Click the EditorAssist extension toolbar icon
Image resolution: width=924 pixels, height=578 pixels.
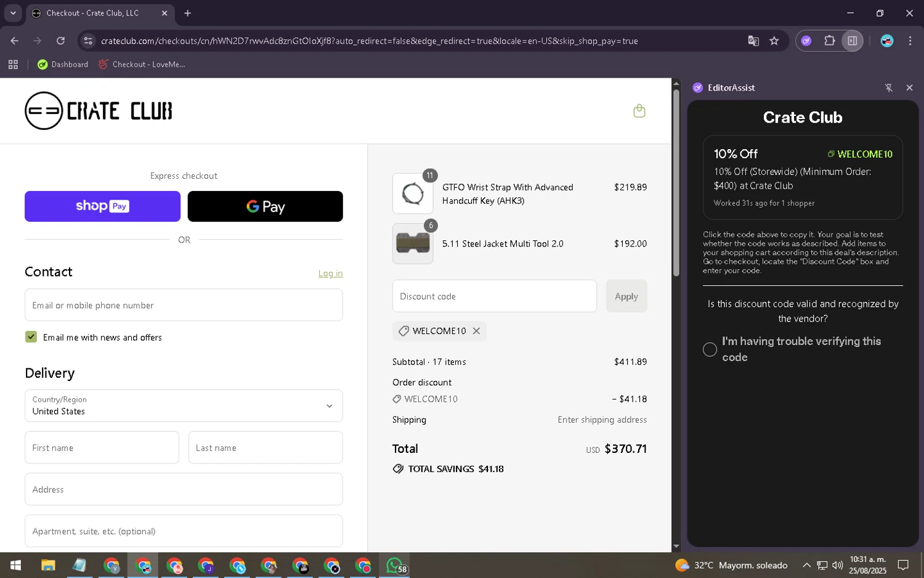[x=806, y=41]
